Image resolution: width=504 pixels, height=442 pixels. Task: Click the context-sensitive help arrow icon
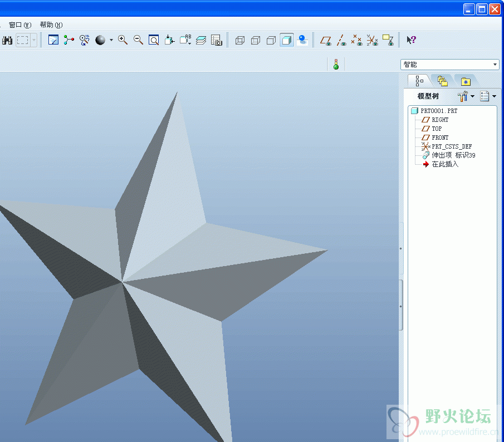pos(411,40)
